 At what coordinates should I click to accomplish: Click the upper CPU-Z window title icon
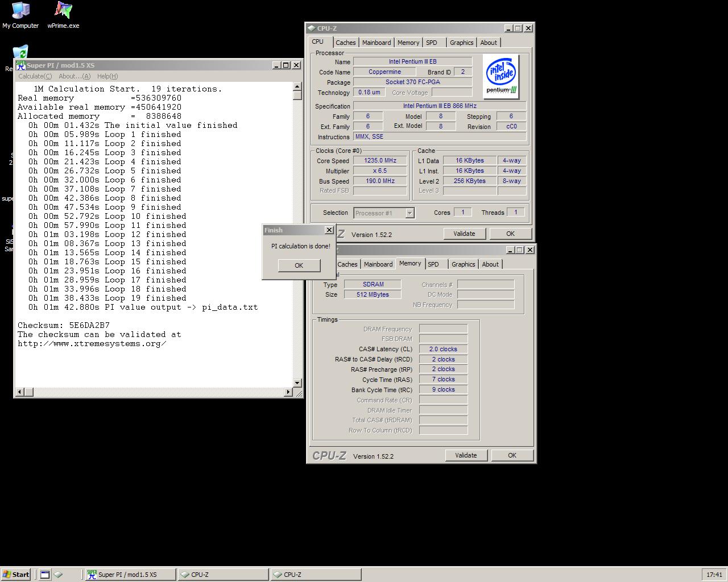pos(312,28)
